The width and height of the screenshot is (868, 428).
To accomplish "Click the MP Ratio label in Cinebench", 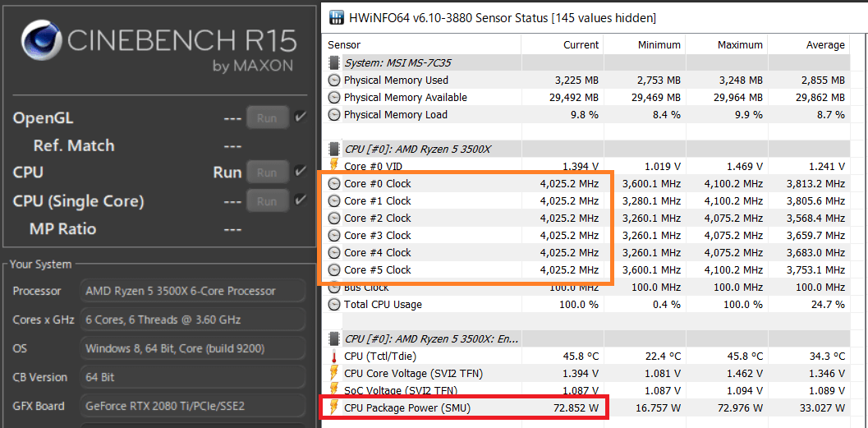I will [62, 228].
